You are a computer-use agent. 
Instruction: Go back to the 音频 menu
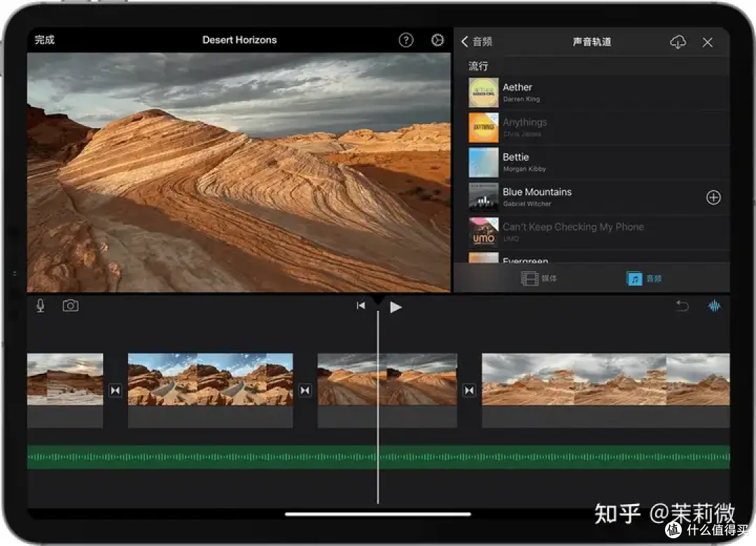click(x=477, y=42)
